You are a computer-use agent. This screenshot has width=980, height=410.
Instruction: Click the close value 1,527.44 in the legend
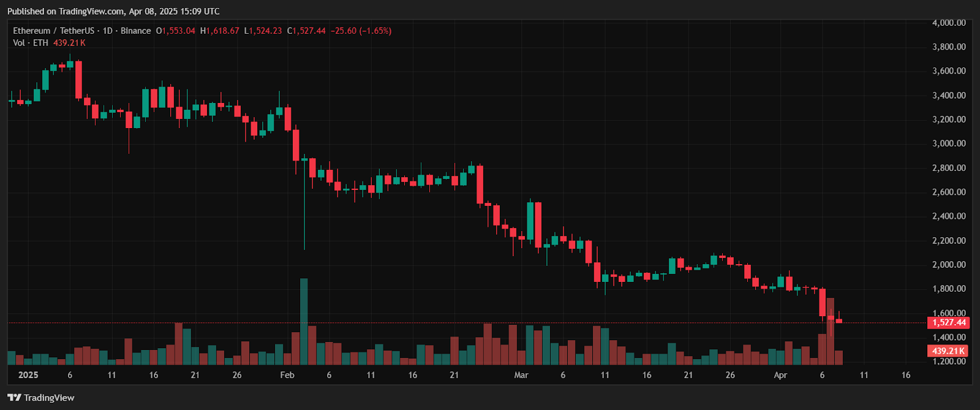click(x=309, y=31)
